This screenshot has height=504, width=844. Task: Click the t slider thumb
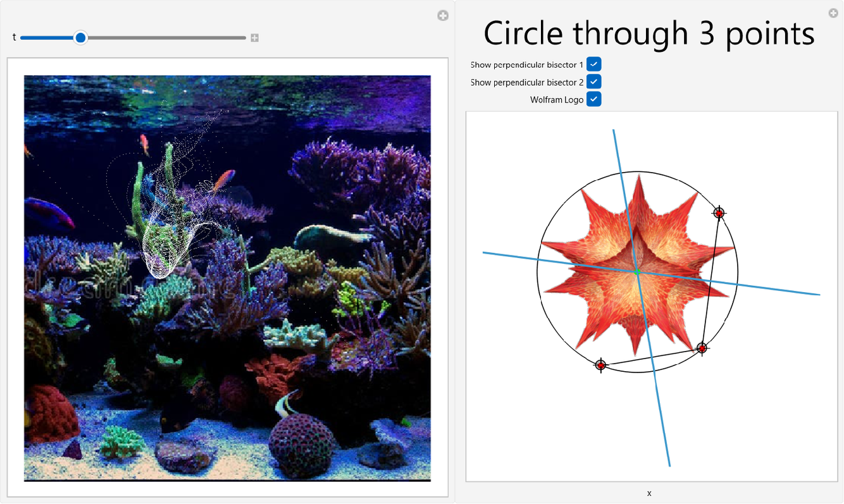click(80, 37)
